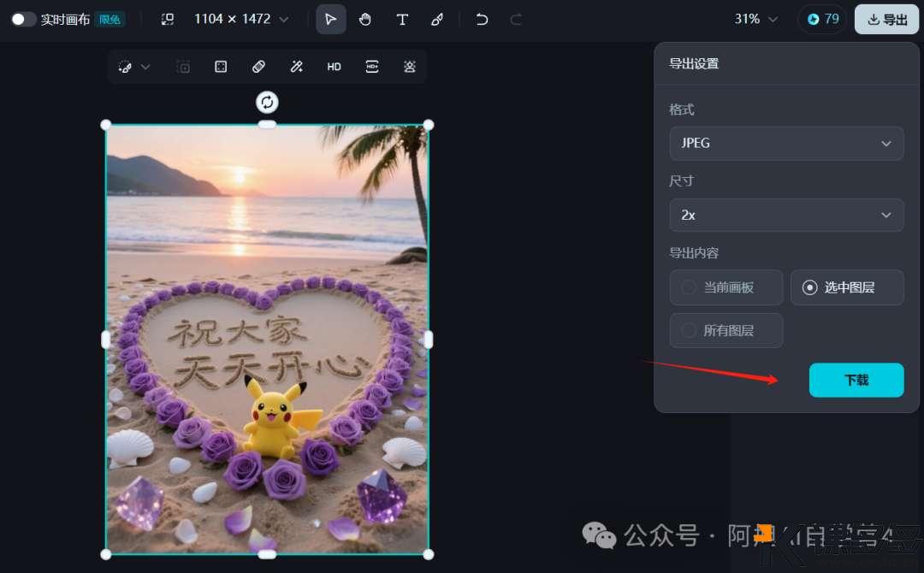Viewport: 924px width, 573px height.
Task: Select the Text tool
Action: click(x=402, y=20)
